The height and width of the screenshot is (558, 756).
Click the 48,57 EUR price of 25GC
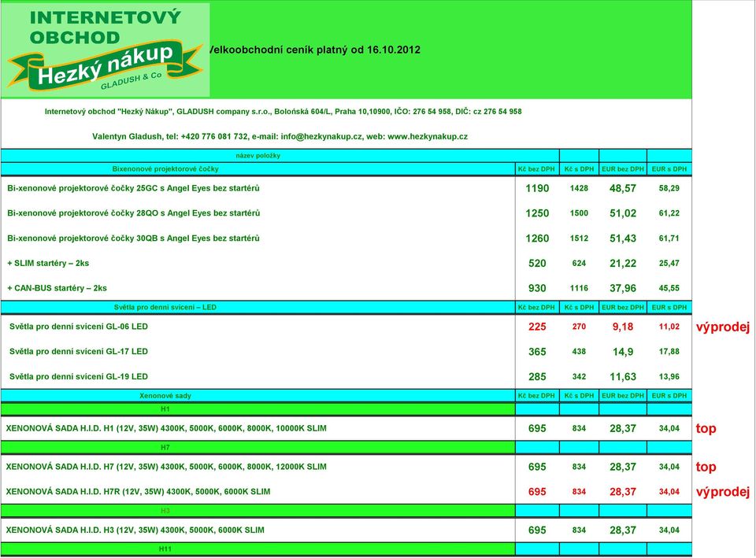[623, 188]
